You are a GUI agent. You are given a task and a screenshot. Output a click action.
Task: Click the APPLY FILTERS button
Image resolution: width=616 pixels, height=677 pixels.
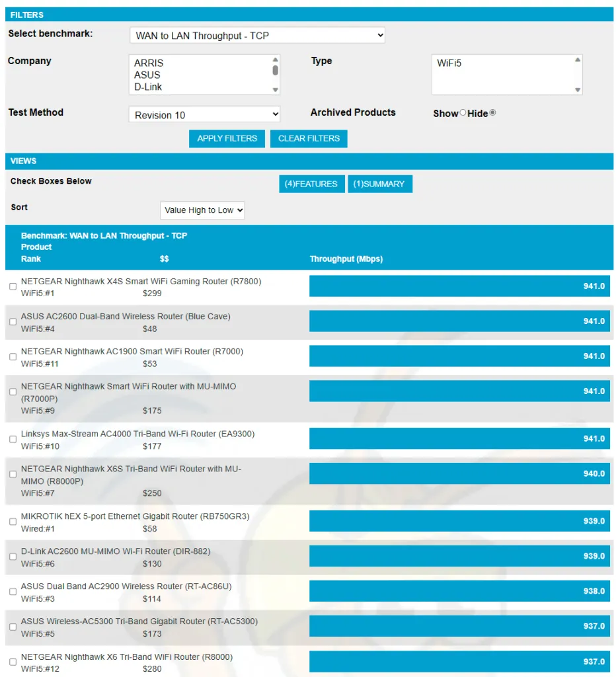(227, 139)
